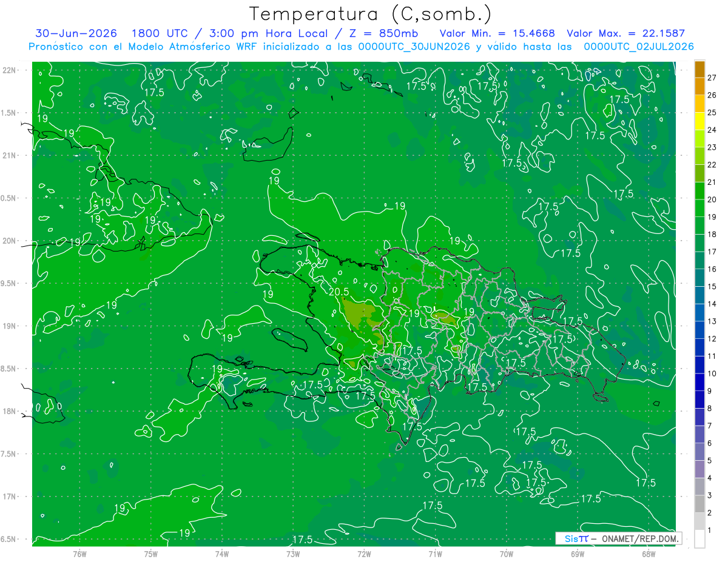Click the white swatch in color scale
728x562 pixels.
point(699,539)
